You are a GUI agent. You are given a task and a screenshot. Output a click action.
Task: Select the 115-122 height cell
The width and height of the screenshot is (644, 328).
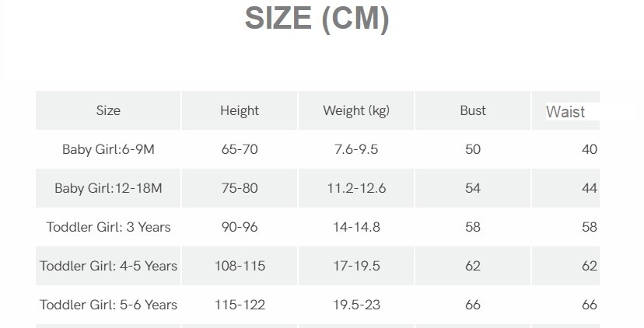(240, 305)
